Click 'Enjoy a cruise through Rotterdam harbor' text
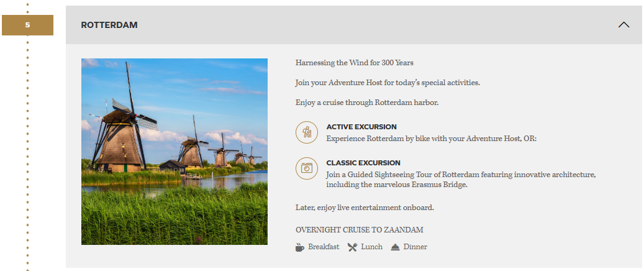The width and height of the screenshot is (644, 271). pyautogui.click(x=367, y=103)
